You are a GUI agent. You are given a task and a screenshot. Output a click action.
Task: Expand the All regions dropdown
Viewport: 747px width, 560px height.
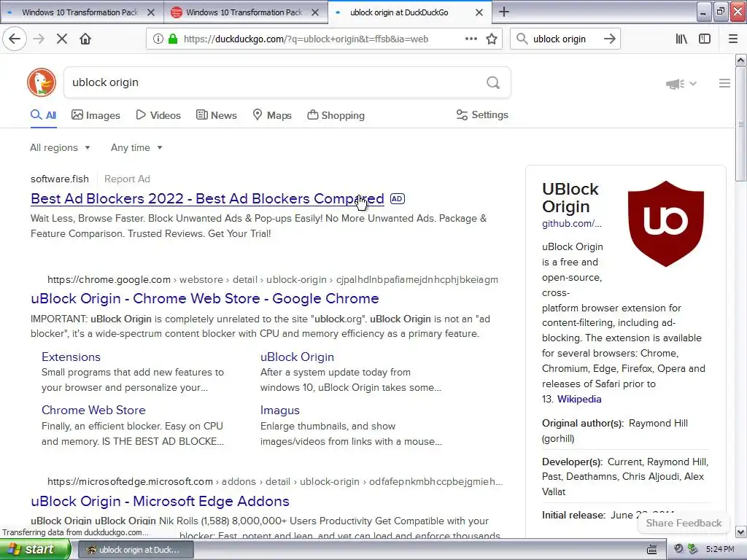pos(60,147)
